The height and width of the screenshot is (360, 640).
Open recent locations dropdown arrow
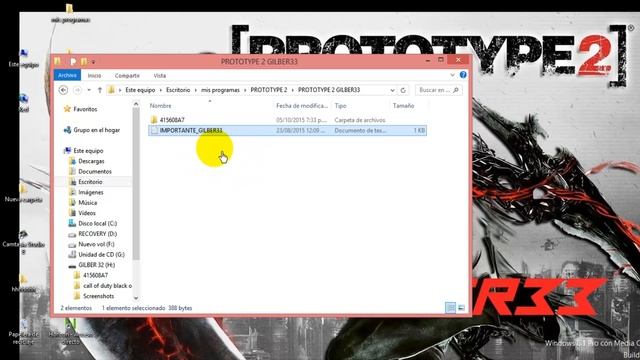tap(89, 90)
